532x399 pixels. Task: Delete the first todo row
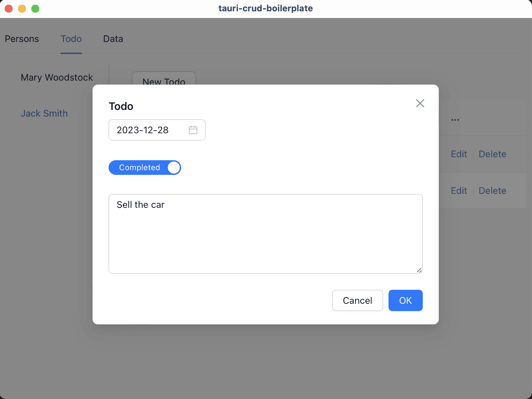[492, 154]
